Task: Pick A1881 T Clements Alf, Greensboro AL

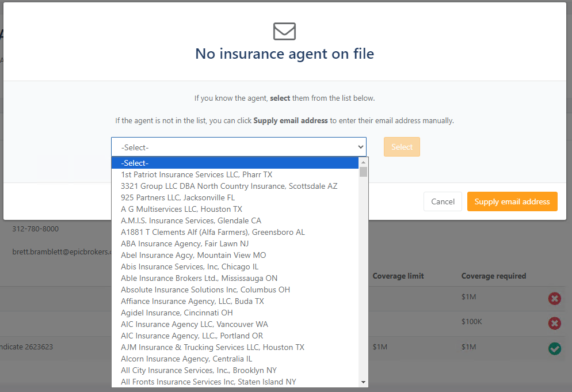Action: (235, 232)
